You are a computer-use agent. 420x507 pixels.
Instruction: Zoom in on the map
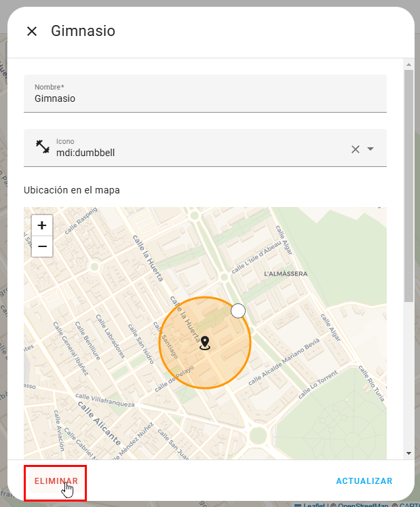[42, 225]
